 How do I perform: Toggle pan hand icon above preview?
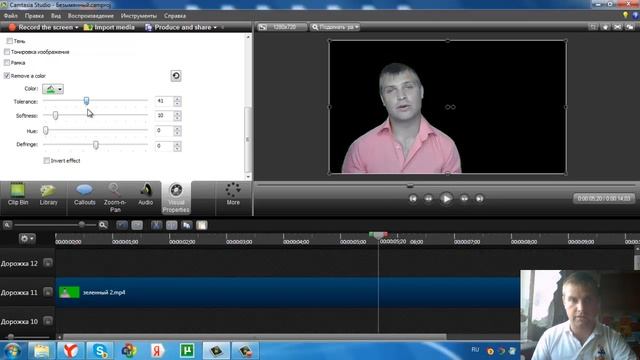(x=605, y=27)
